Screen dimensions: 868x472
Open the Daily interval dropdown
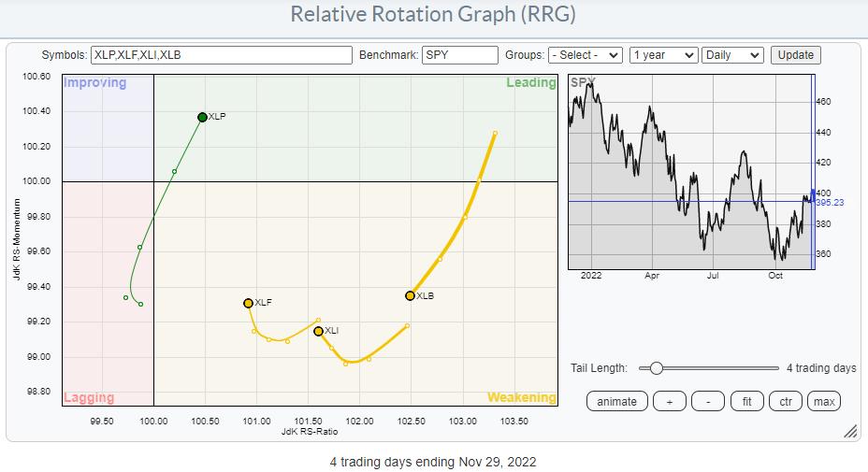[x=732, y=55]
